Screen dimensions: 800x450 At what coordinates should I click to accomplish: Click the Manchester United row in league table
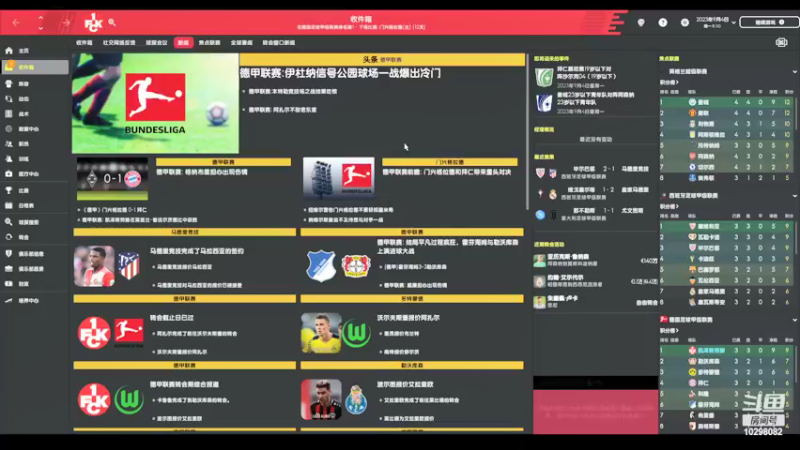pyautogui.click(x=727, y=113)
